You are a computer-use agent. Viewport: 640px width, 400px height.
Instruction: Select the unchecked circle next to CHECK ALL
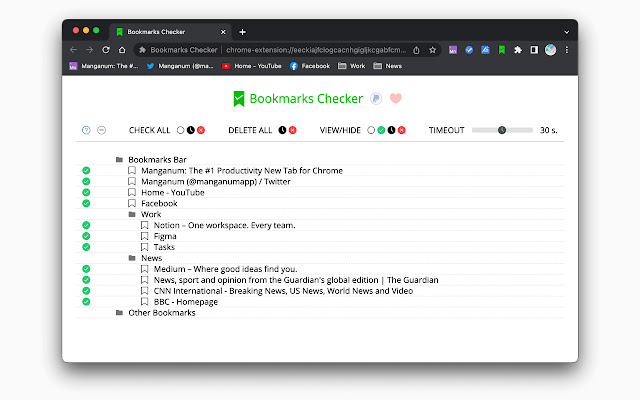(180, 130)
